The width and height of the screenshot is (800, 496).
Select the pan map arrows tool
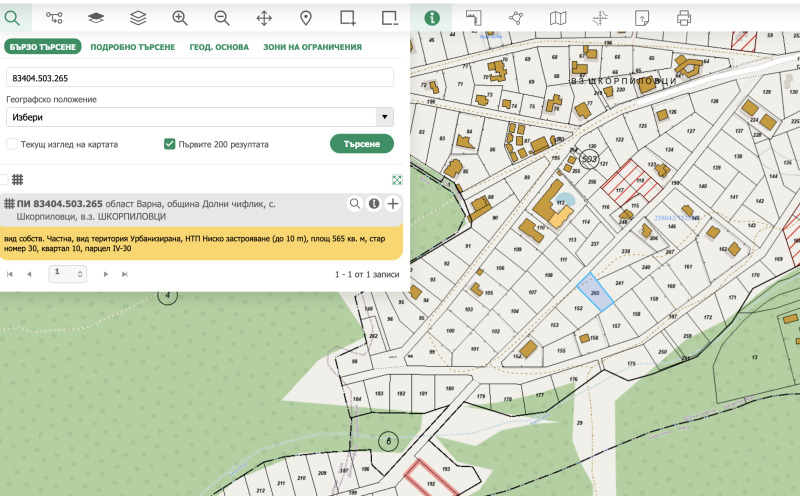[264, 17]
